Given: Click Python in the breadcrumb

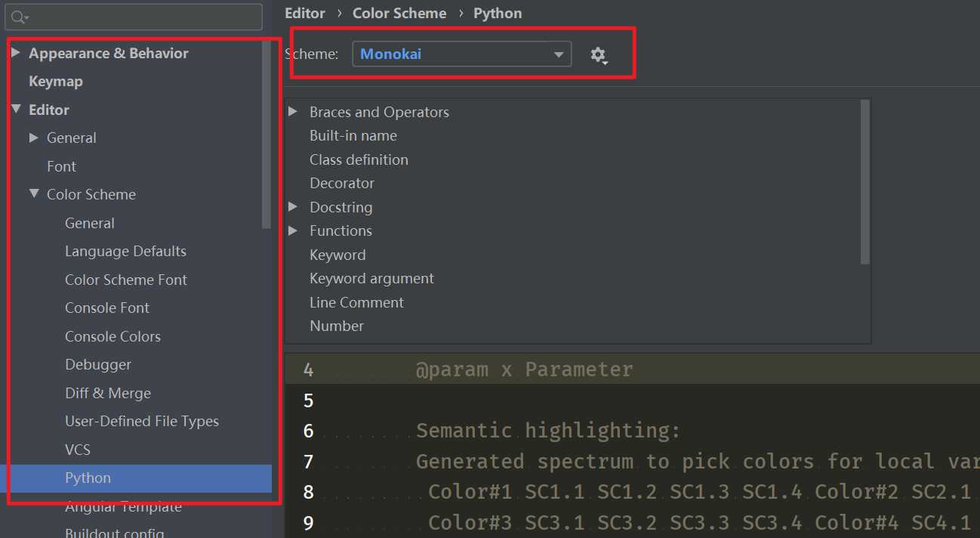Looking at the screenshot, I should (x=498, y=14).
